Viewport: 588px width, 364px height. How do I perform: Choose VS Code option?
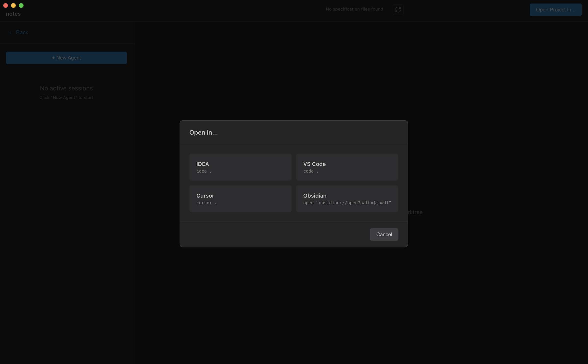coord(347,167)
